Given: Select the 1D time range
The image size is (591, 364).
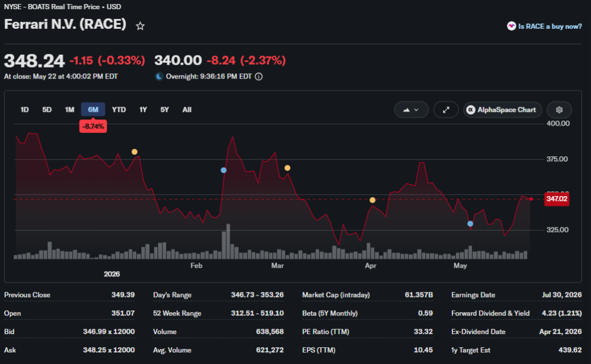Looking at the screenshot, I should [24, 110].
